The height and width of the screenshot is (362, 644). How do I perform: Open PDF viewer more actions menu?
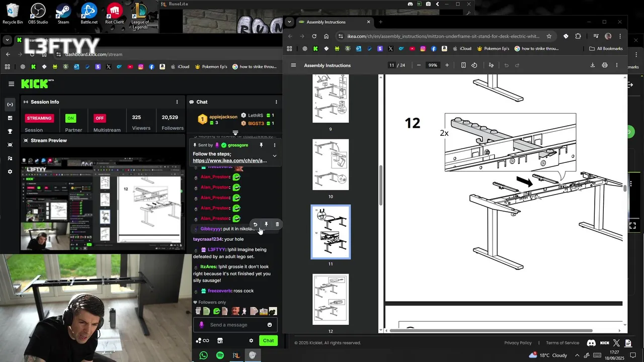coord(617,65)
